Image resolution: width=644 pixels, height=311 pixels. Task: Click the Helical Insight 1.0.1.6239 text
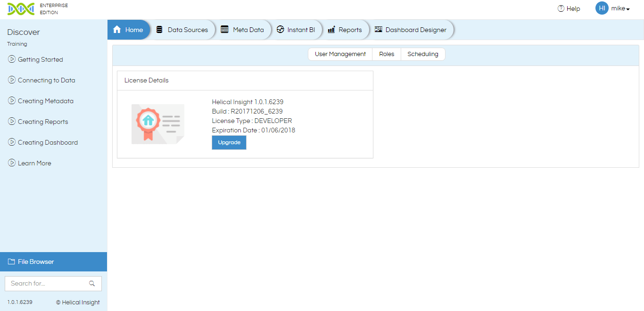[x=248, y=102]
